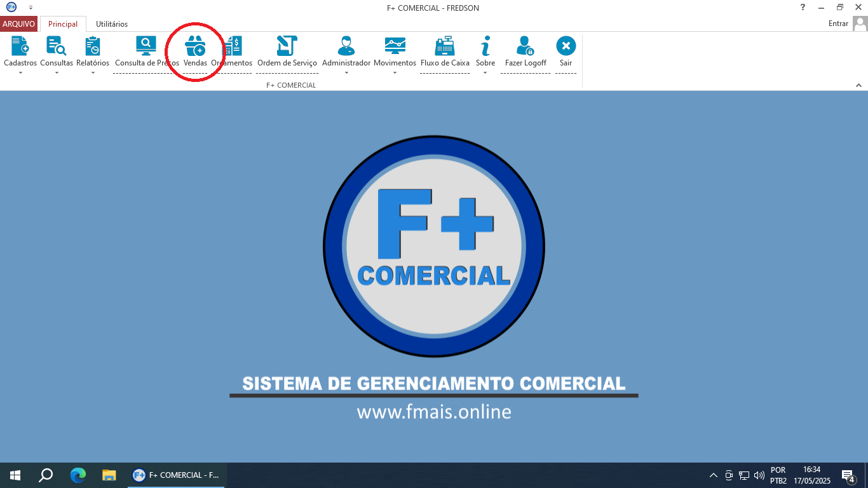Click the Fazer Logoff icon
This screenshot has width=868, height=488.
click(526, 46)
